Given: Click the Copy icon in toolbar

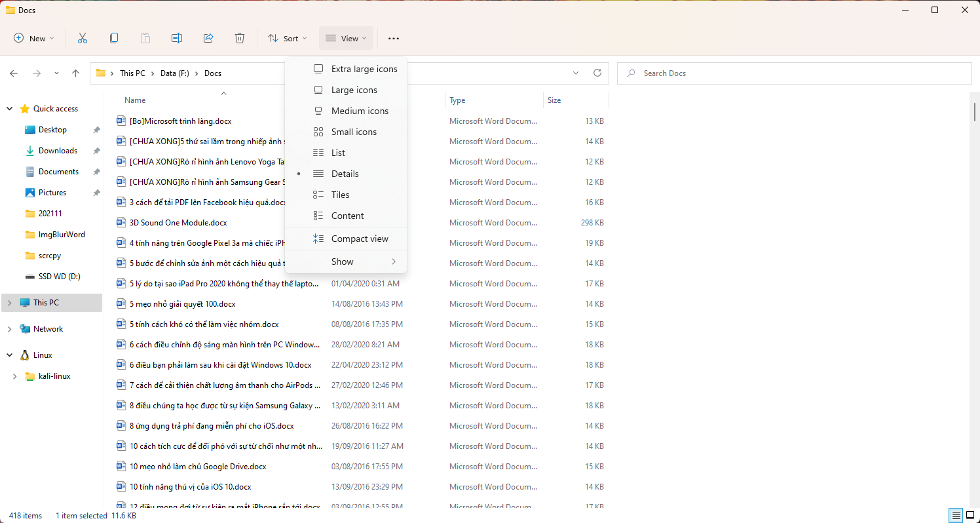Looking at the screenshot, I should [114, 38].
